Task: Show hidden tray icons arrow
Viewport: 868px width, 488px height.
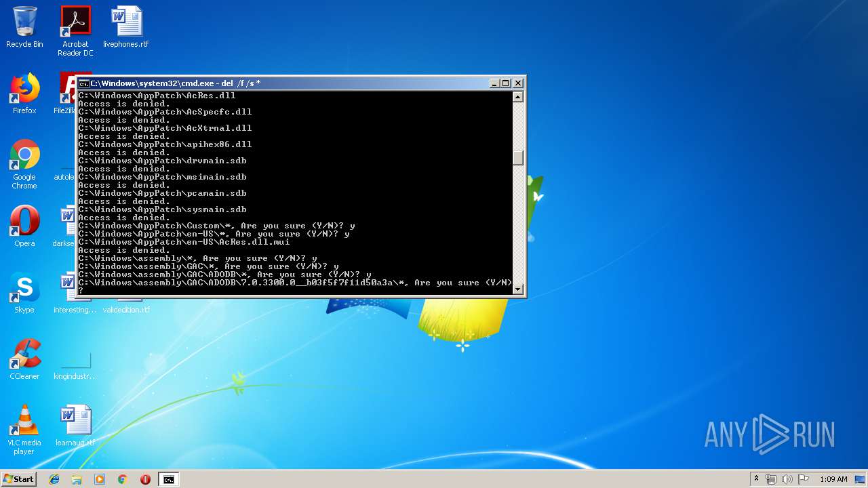Action: point(756,479)
